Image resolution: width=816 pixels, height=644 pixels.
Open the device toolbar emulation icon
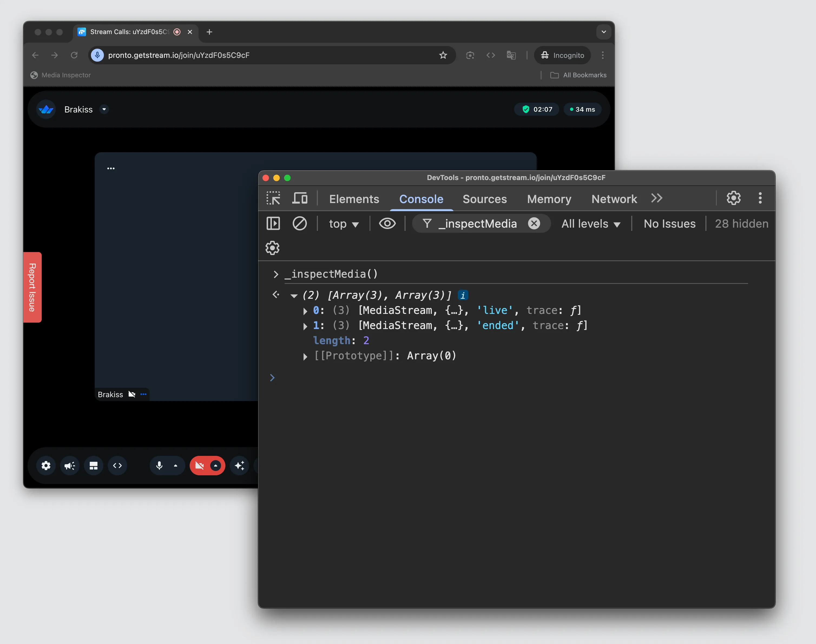(x=300, y=198)
